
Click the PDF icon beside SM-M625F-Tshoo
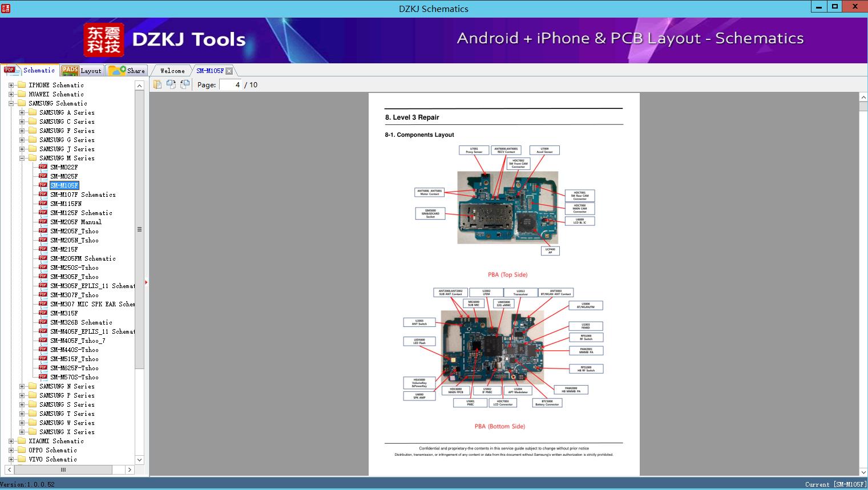coord(43,368)
